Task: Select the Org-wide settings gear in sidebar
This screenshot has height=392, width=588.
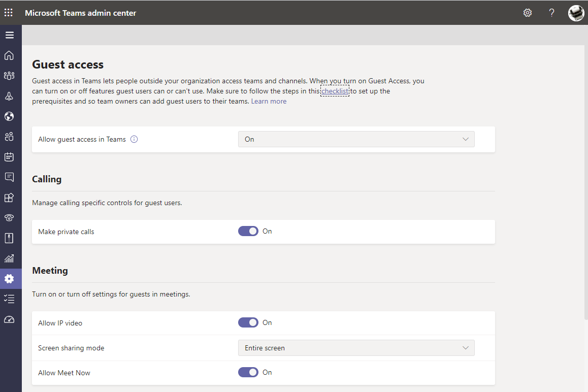Action: (9, 279)
